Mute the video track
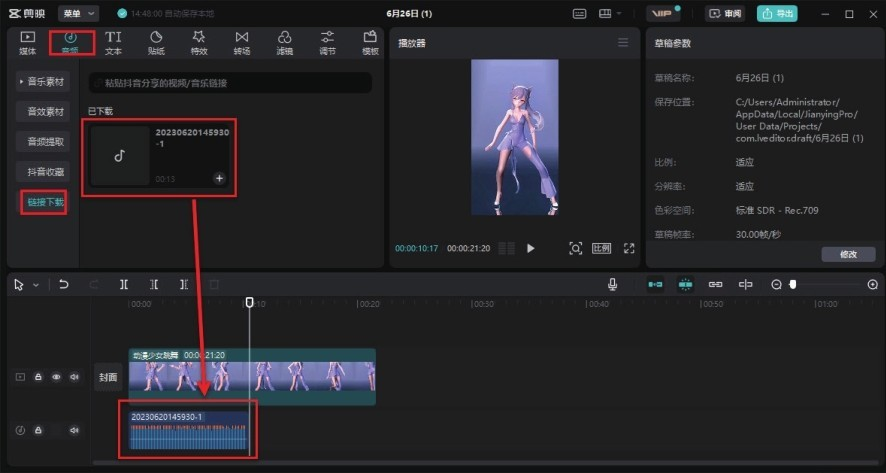This screenshot has height=473, width=886. click(74, 377)
